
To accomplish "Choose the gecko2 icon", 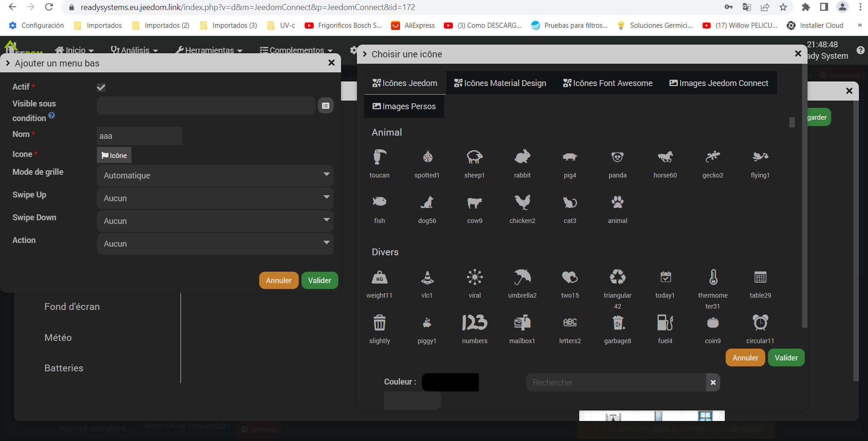I will click(713, 157).
